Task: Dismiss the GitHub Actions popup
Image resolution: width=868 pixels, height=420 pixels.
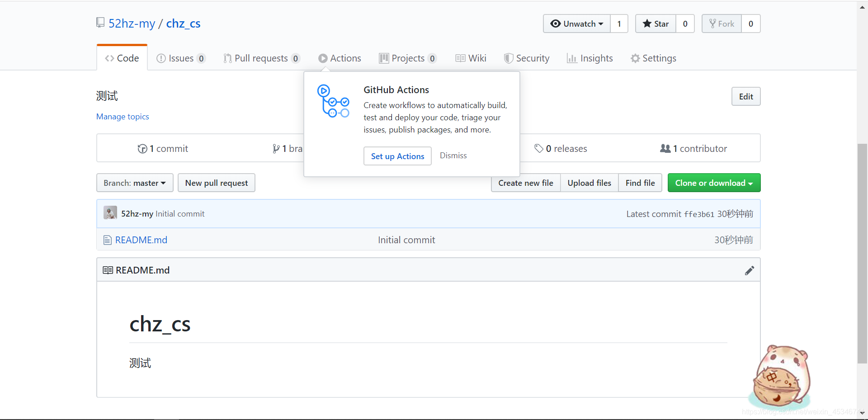Action: [x=453, y=156]
